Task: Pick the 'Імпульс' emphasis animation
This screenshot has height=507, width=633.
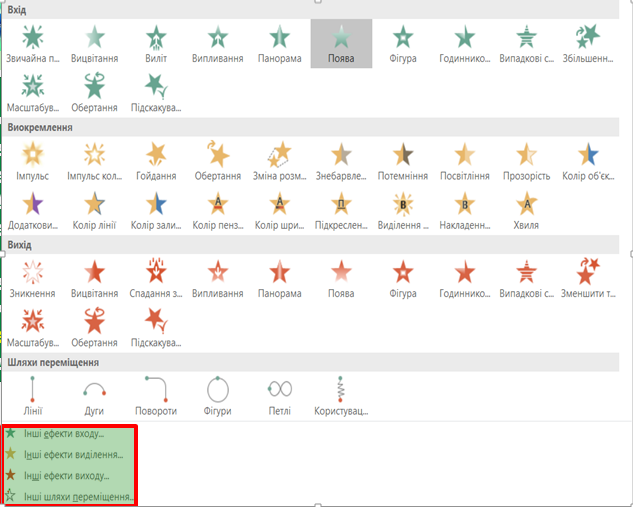Action: point(33,159)
